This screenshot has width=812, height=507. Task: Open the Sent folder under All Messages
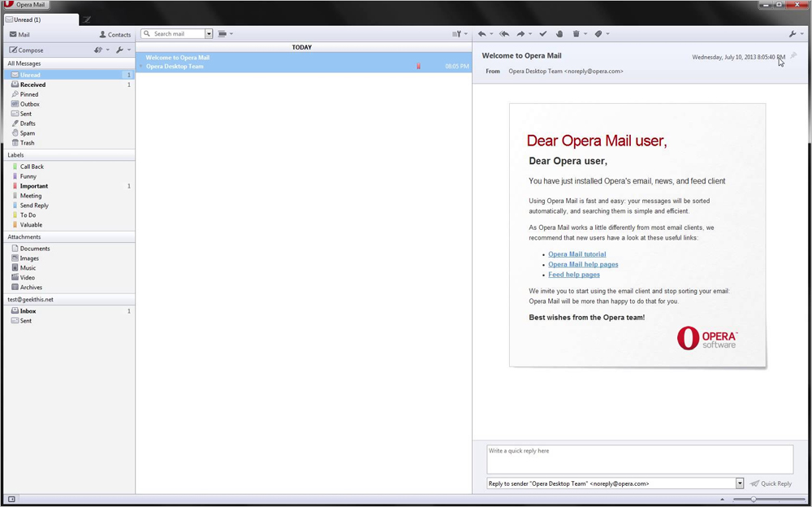pos(69,114)
